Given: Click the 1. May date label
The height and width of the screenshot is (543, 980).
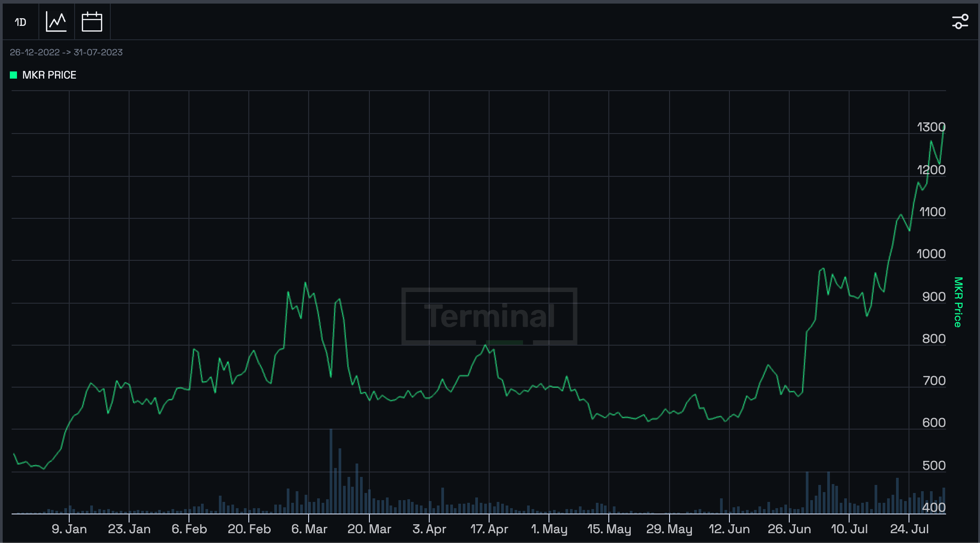Looking at the screenshot, I should (549, 529).
